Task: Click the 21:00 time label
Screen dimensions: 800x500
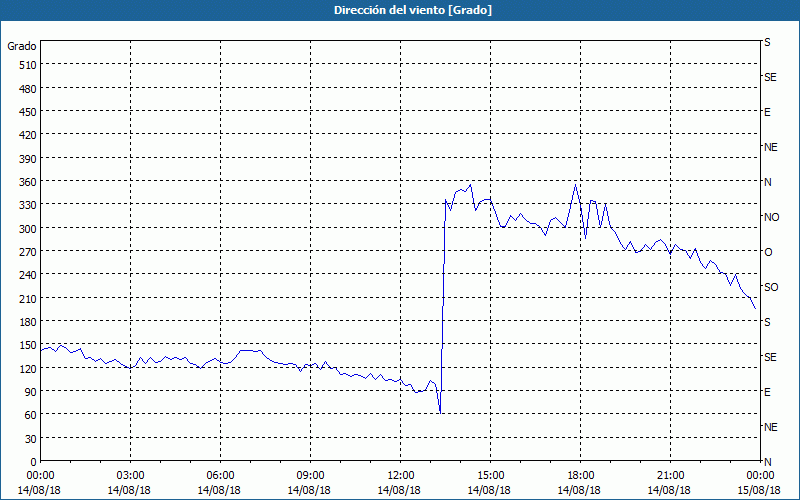Action: [669, 476]
